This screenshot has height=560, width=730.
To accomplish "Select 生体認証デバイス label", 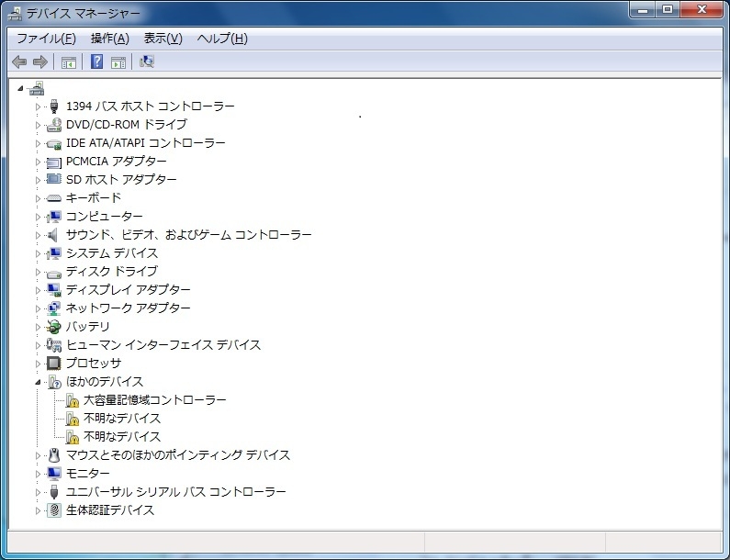I will [x=110, y=510].
